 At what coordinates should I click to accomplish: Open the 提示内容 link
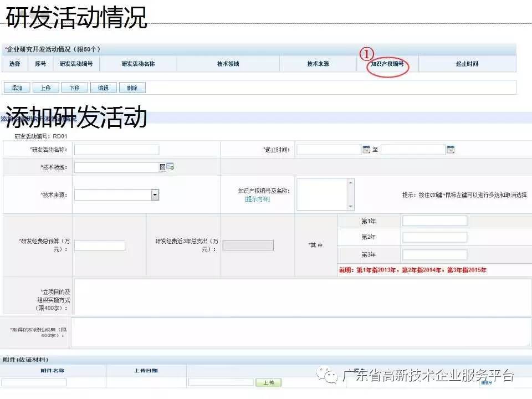pyautogui.click(x=257, y=199)
